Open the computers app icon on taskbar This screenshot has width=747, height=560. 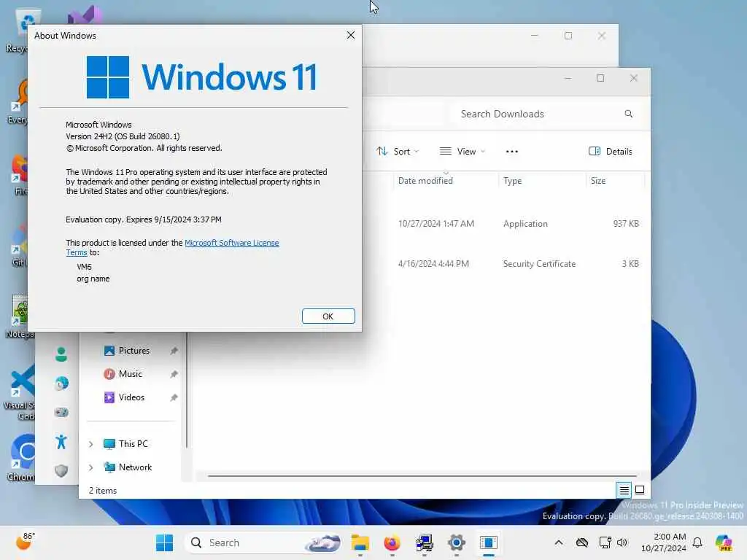(424, 542)
